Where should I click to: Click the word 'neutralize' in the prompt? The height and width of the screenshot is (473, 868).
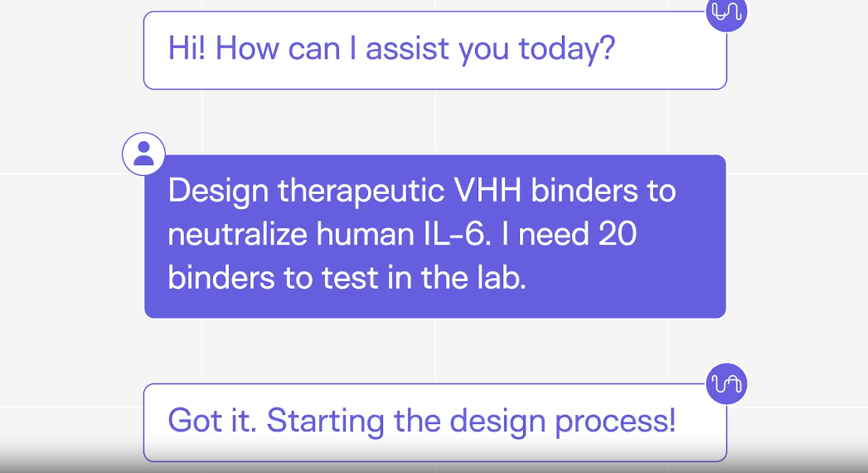[237, 234]
